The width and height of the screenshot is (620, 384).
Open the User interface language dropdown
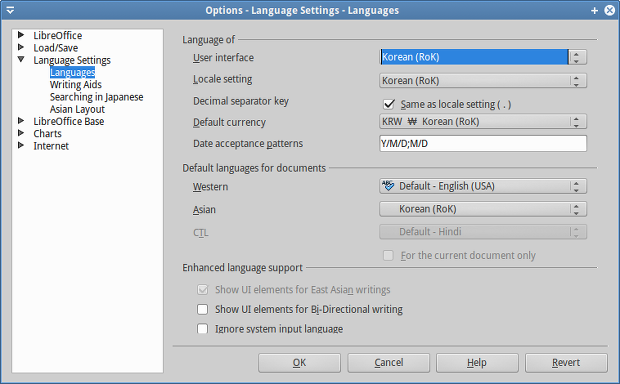(x=483, y=57)
